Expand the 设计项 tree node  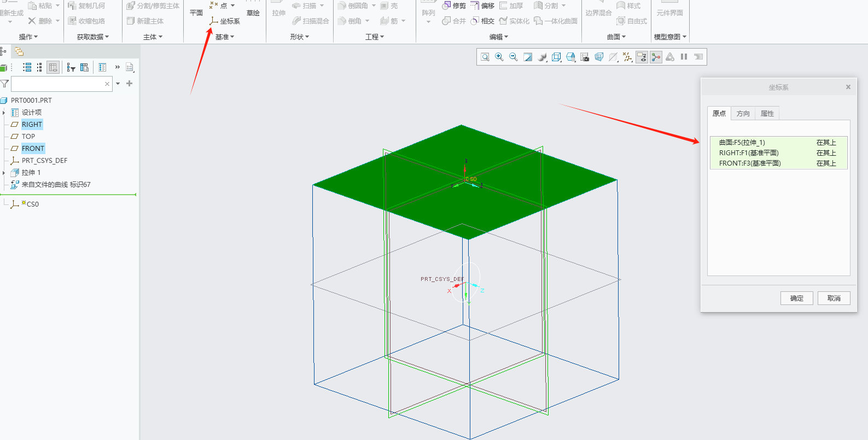coord(4,113)
